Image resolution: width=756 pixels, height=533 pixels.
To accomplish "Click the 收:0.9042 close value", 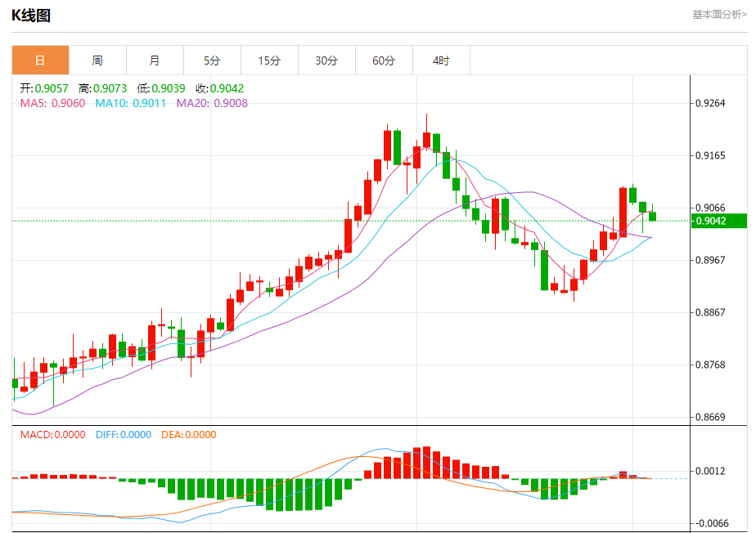I will point(220,88).
